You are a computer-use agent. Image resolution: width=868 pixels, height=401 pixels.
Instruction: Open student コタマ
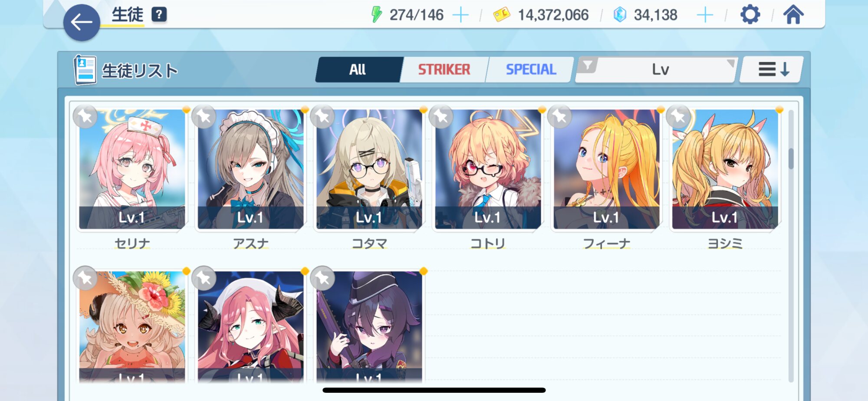[x=369, y=169]
